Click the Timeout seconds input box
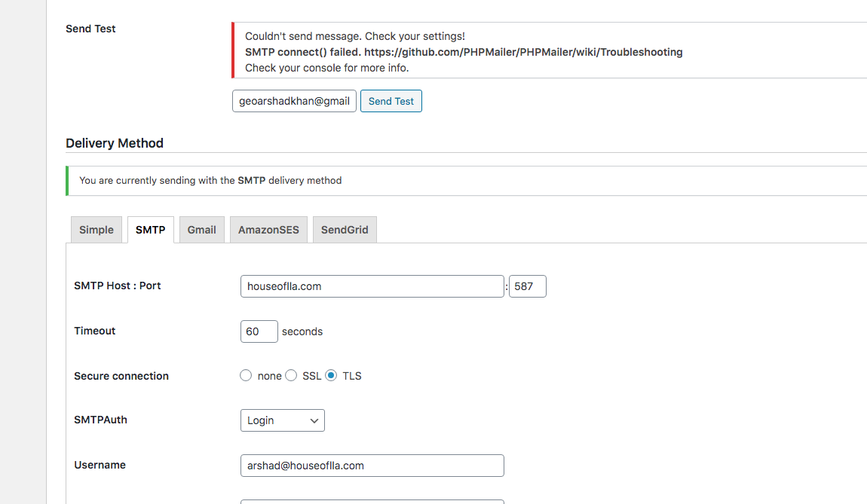Image resolution: width=867 pixels, height=504 pixels. [259, 331]
